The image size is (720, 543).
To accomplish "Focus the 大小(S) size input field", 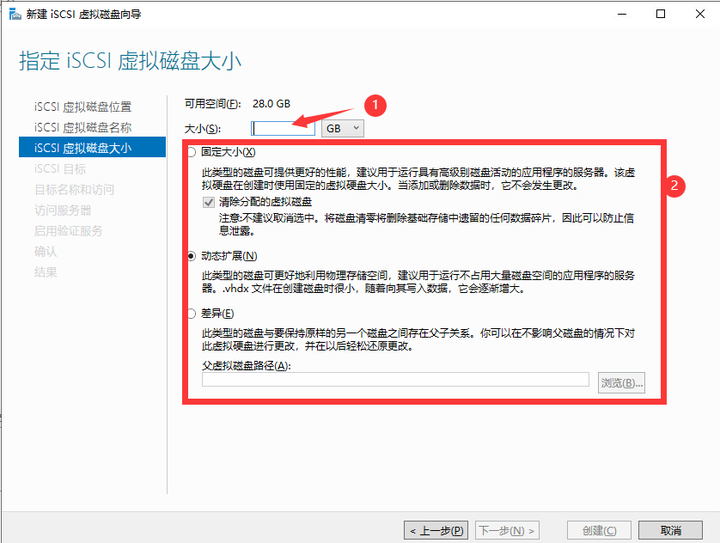I will pos(283,128).
